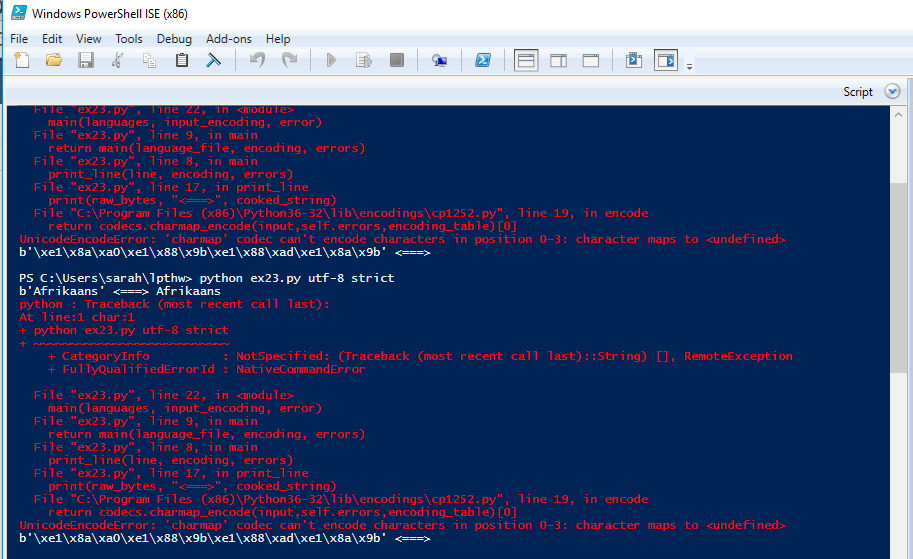Save the script with the floppy disk icon
913x559 pixels.
(86, 60)
